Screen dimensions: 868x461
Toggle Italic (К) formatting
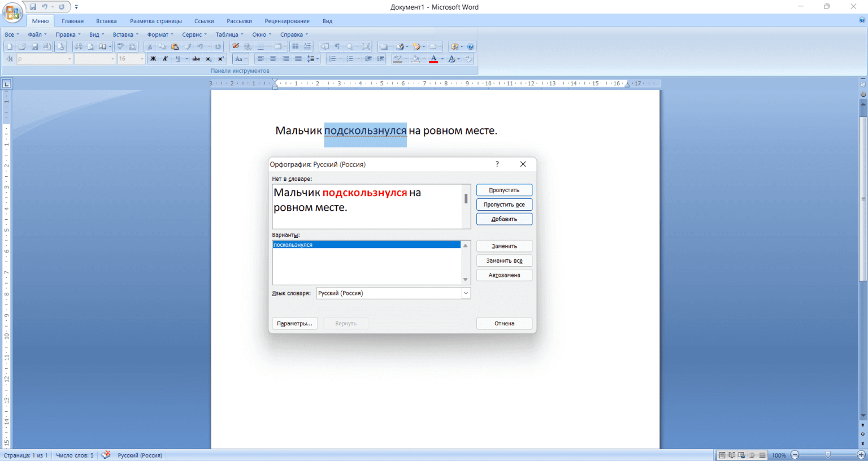(x=165, y=59)
